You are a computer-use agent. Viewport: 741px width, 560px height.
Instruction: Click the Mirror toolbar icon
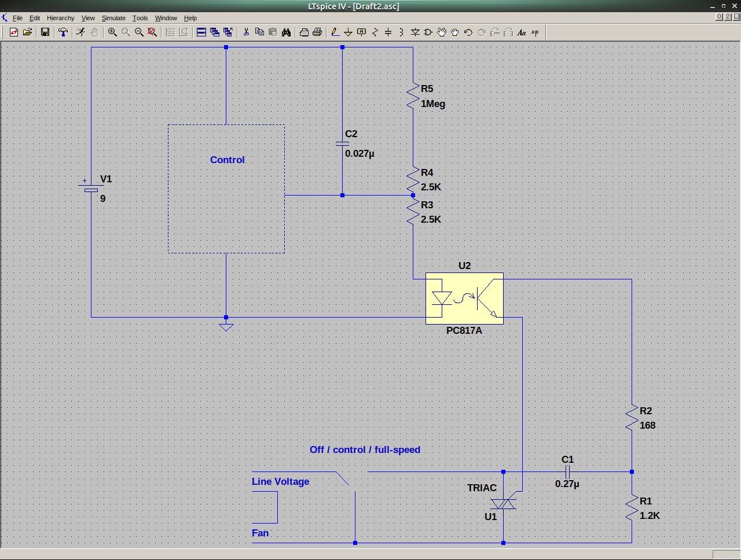(508, 32)
